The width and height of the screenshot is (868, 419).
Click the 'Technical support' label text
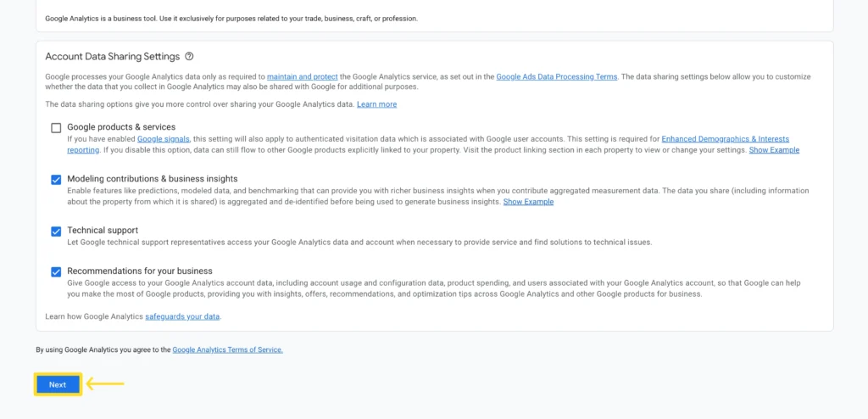click(x=103, y=230)
